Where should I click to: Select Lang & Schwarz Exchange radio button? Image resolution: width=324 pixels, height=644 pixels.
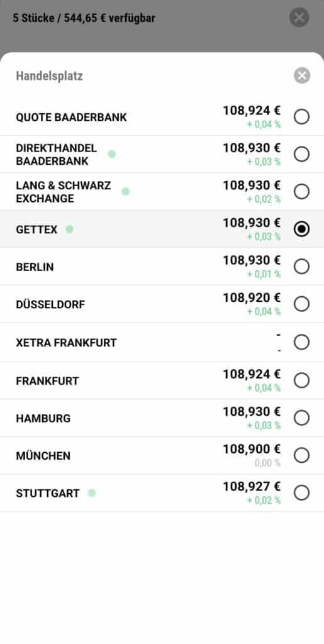[301, 192]
